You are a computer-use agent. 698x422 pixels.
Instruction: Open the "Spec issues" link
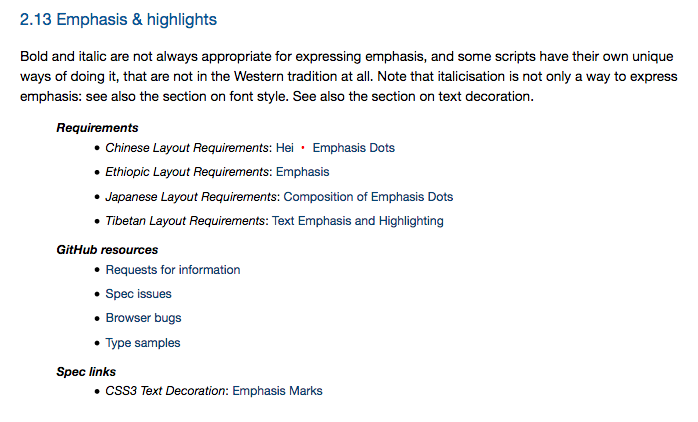coord(138,294)
